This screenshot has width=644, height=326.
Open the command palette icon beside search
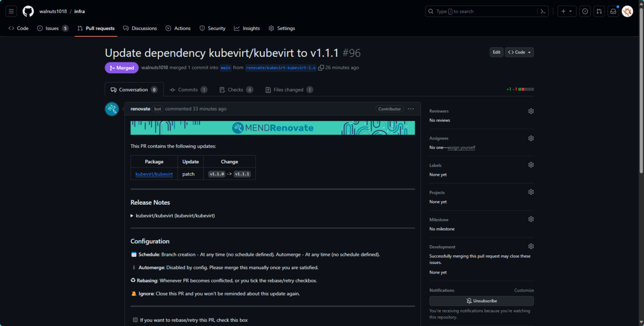pyautogui.click(x=543, y=11)
